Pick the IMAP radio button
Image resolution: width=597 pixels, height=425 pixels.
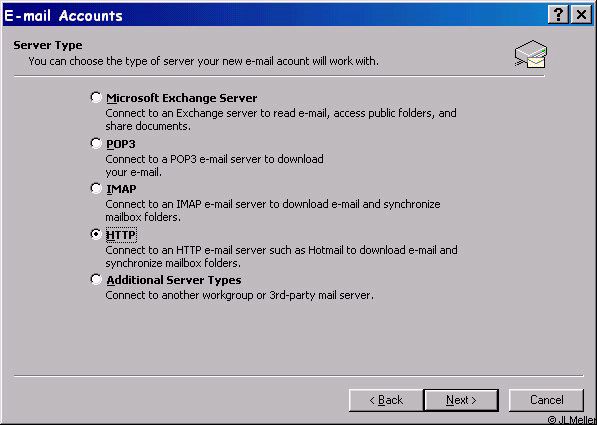(96, 189)
